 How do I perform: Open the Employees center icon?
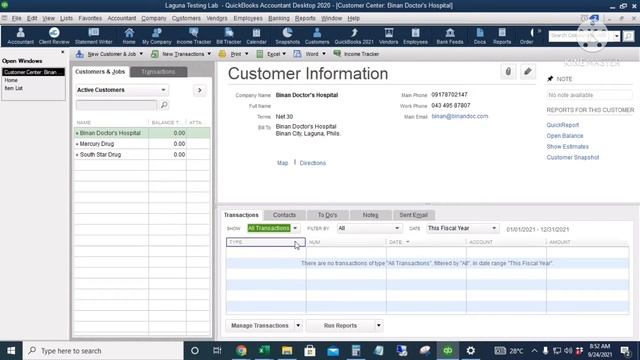[415, 36]
